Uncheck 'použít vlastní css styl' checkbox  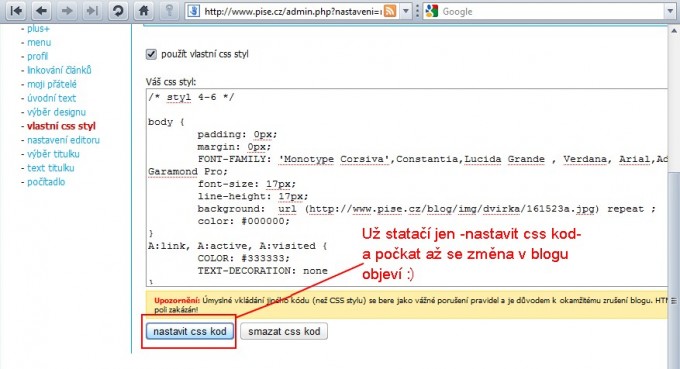point(151,54)
